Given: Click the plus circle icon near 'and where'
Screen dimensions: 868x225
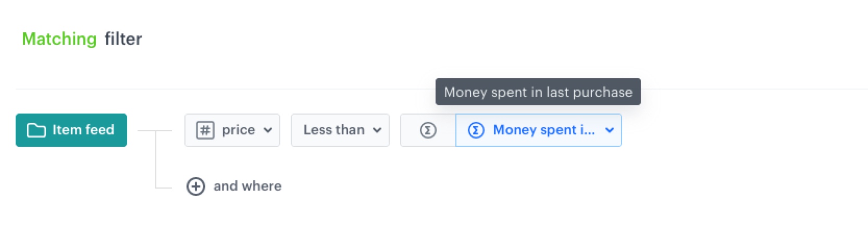Looking at the screenshot, I should 196,186.
